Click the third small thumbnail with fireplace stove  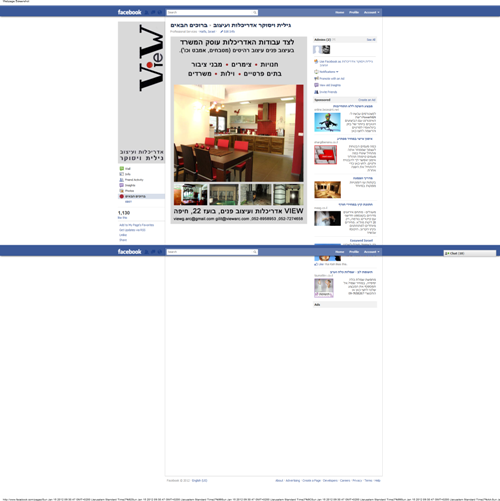click(256, 194)
